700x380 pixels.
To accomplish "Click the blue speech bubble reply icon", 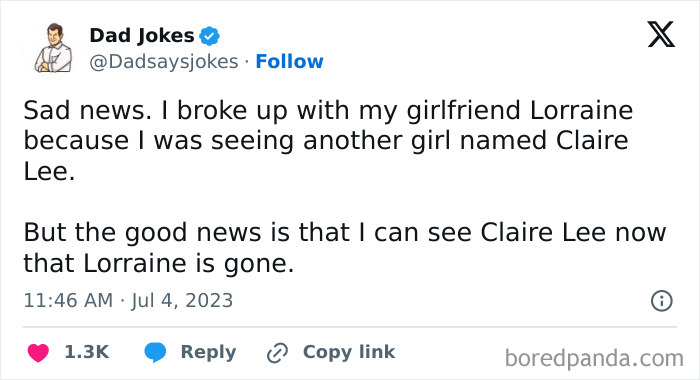I will pyautogui.click(x=155, y=352).
